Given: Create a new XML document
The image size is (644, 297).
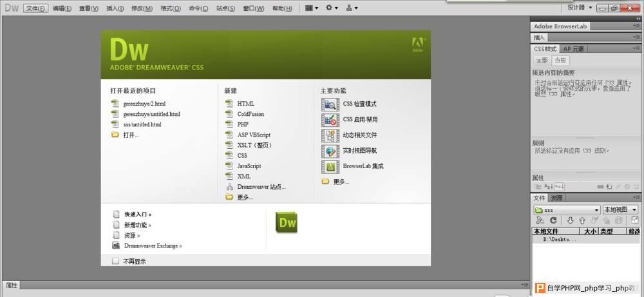Looking at the screenshot, I should coord(244,177).
